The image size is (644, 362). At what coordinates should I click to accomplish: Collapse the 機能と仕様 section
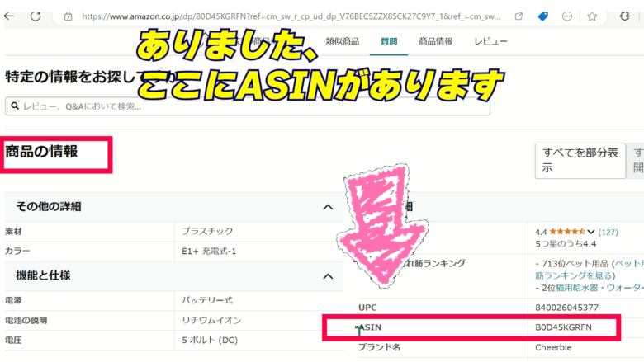(x=328, y=275)
